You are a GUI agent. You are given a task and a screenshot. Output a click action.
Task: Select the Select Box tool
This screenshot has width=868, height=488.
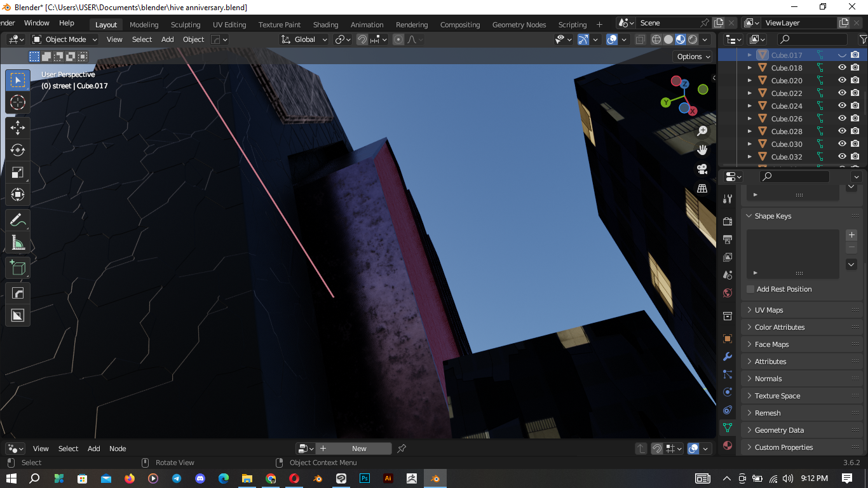[x=18, y=80]
